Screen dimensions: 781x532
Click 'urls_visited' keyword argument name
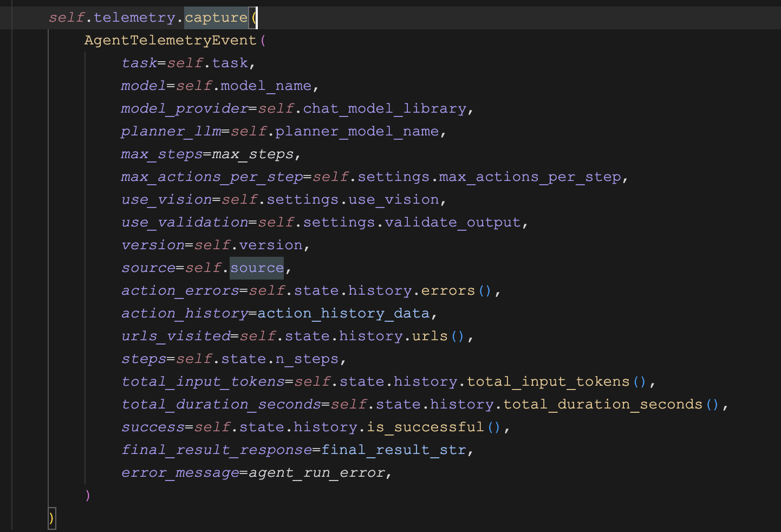(175, 336)
